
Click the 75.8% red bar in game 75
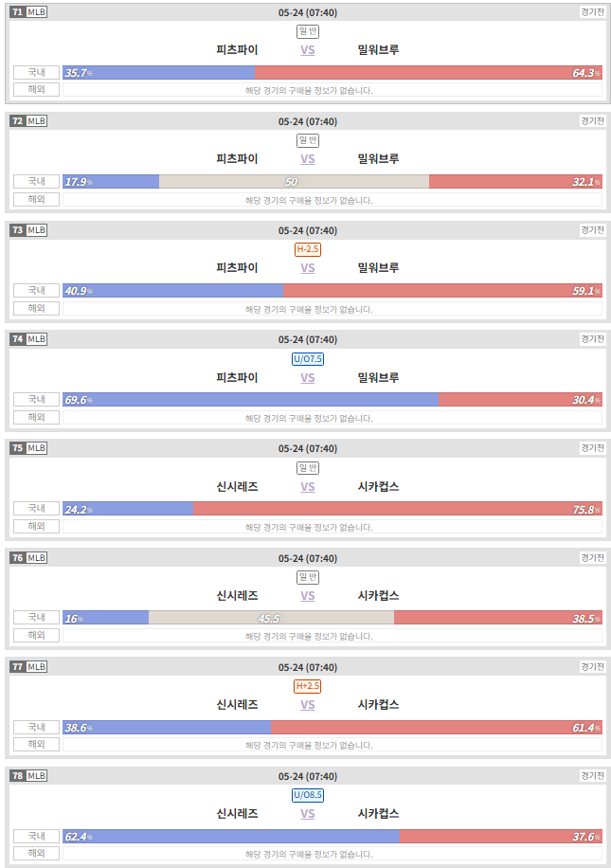coord(398,509)
